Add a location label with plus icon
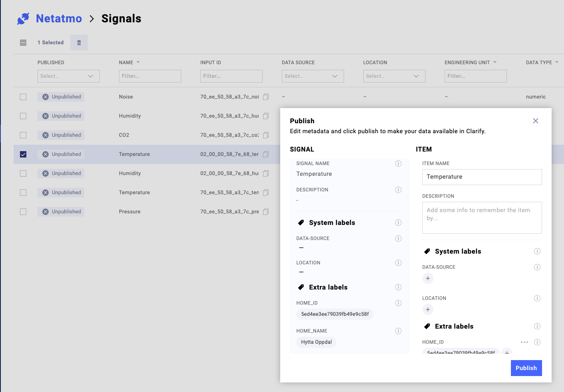The height and width of the screenshot is (392, 564). point(427,309)
